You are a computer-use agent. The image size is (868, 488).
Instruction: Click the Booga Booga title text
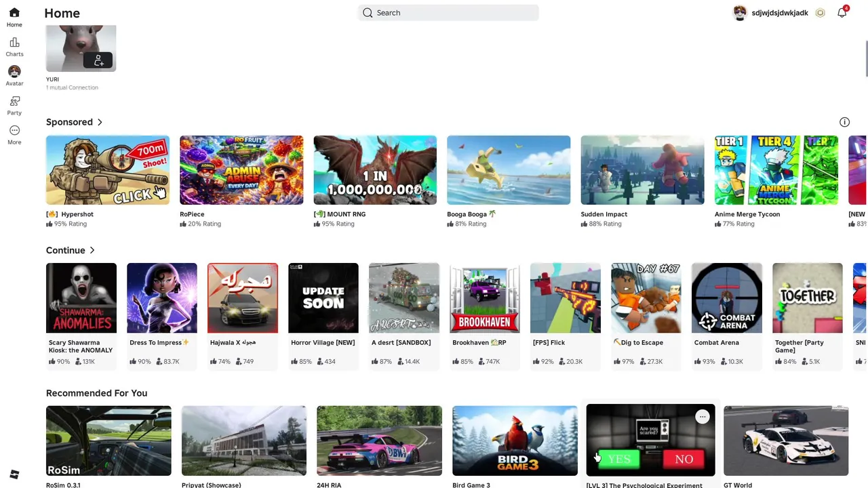(x=471, y=214)
